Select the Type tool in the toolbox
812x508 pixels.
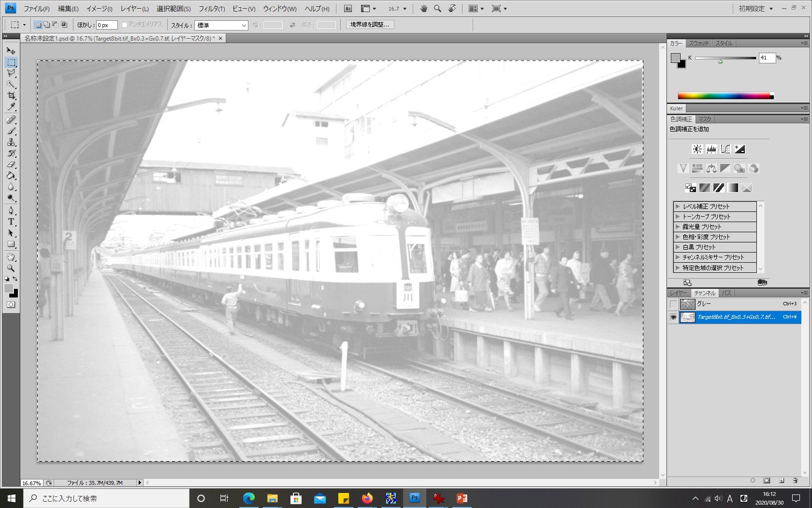[x=11, y=222]
